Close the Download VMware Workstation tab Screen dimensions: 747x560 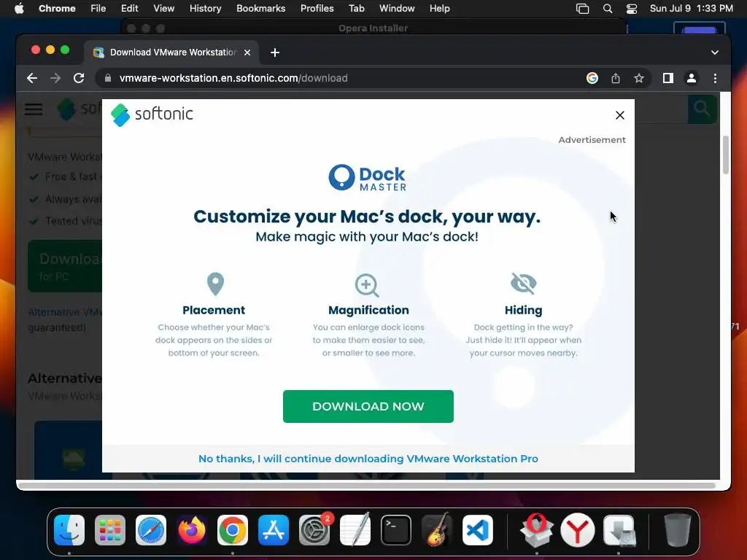[x=247, y=52]
